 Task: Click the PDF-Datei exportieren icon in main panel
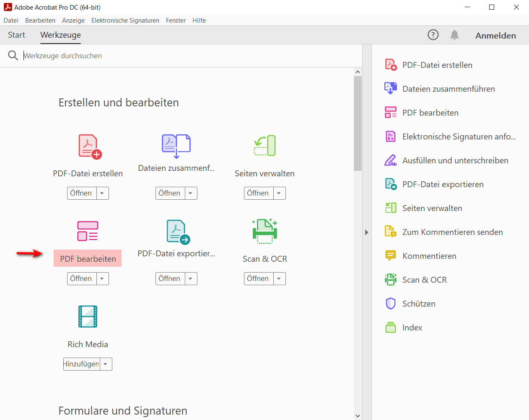(178, 232)
